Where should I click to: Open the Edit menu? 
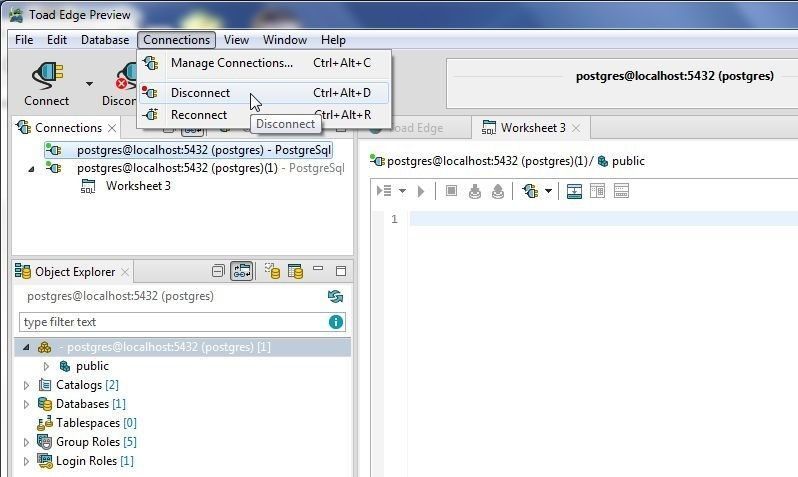pyautogui.click(x=56, y=40)
